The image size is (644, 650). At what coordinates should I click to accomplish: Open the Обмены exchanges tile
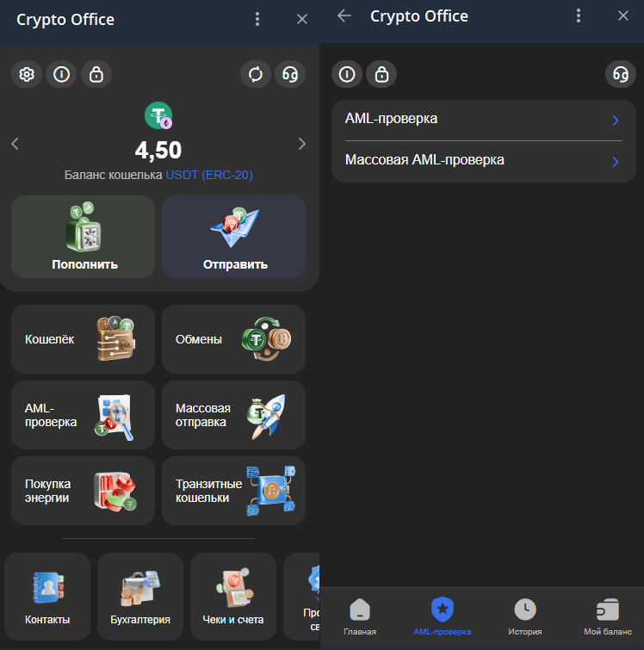[233, 339]
